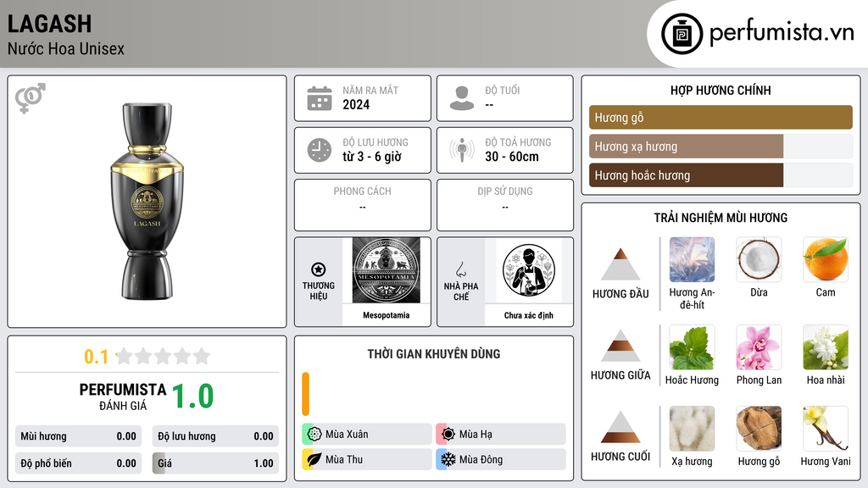Click the nose icon above Nhà pha chế
The width and height of the screenshot is (868, 488).
point(460,269)
